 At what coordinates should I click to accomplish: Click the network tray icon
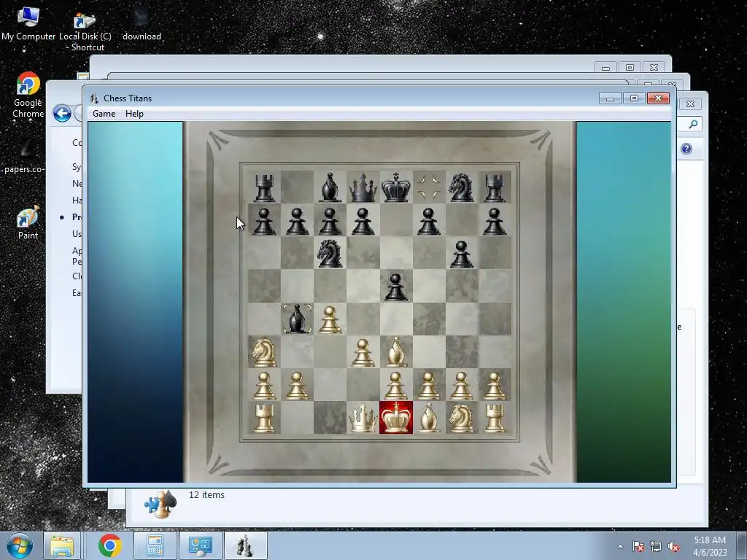pyautogui.click(x=656, y=546)
